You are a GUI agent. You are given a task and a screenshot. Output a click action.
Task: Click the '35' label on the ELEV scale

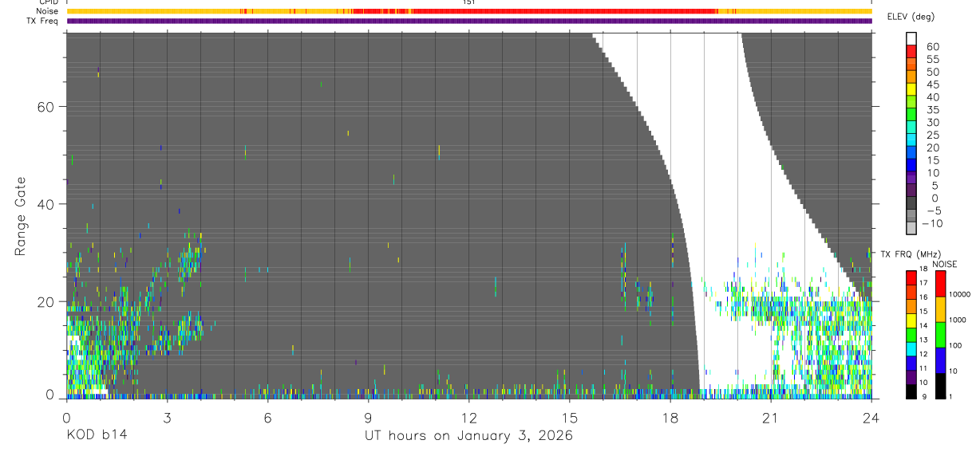932,110
